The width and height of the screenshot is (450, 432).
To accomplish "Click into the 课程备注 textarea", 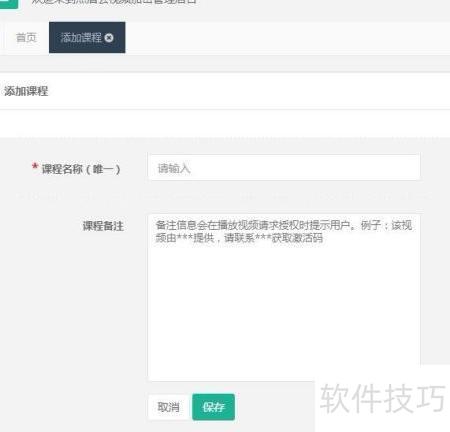I will (284, 297).
